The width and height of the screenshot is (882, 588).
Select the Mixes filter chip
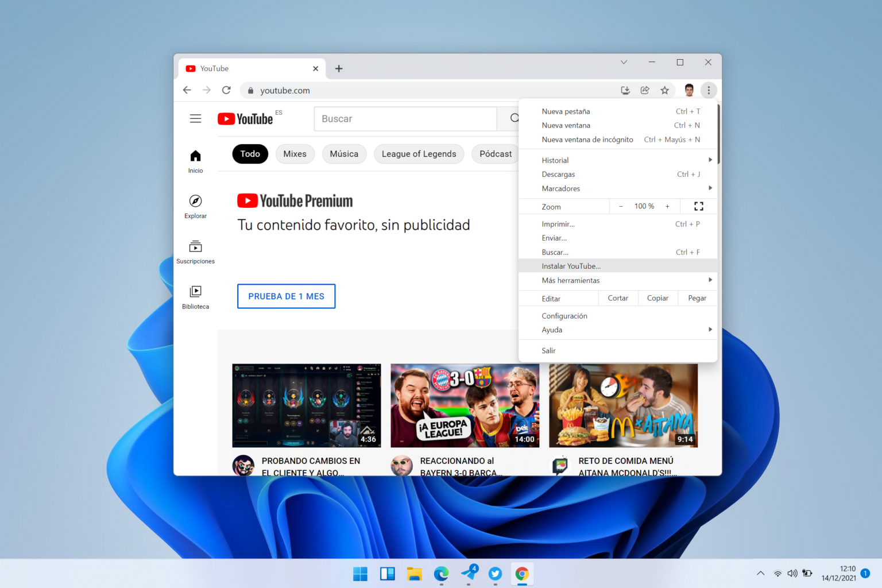point(295,154)
